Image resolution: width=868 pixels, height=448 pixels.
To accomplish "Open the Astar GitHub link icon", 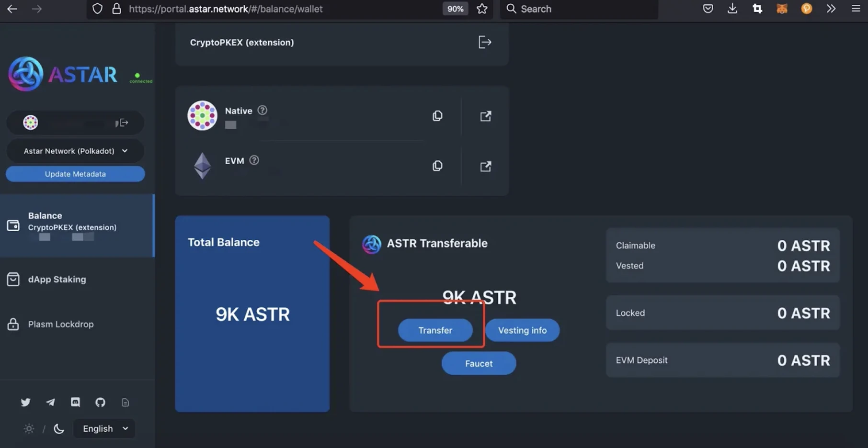I will (100, 403).
